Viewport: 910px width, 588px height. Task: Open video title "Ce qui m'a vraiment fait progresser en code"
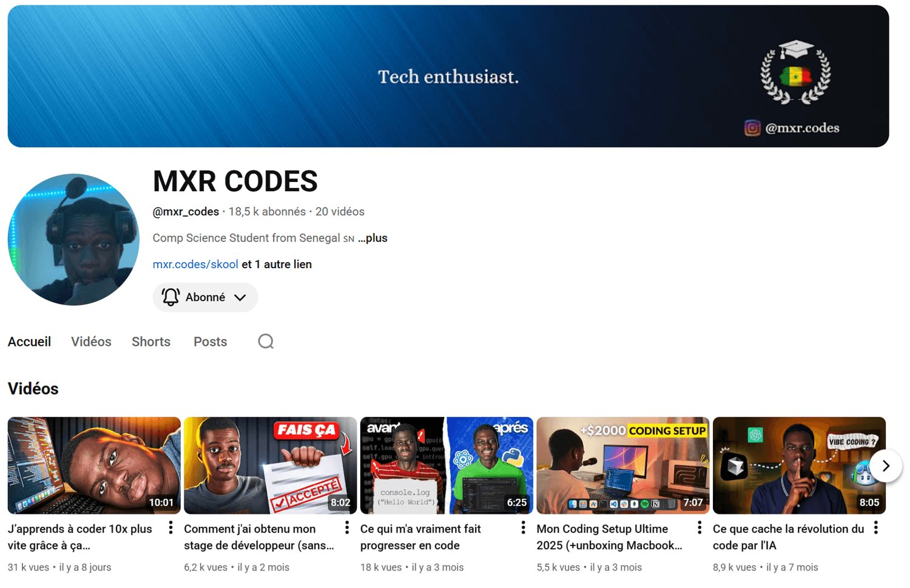pos(420,537)
